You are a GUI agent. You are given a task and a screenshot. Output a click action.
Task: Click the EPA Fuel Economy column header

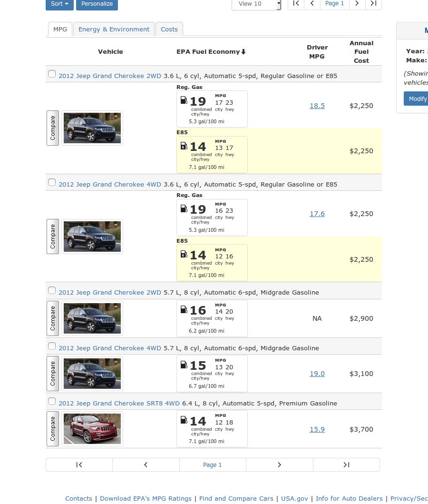[211, 52]
